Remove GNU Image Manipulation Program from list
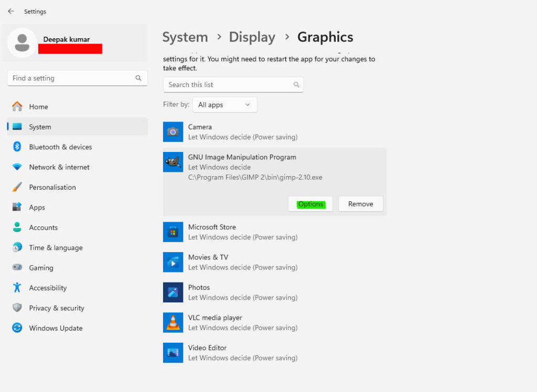Image resolution: width=537 pixels, height=392 pixels. (360, 204)
